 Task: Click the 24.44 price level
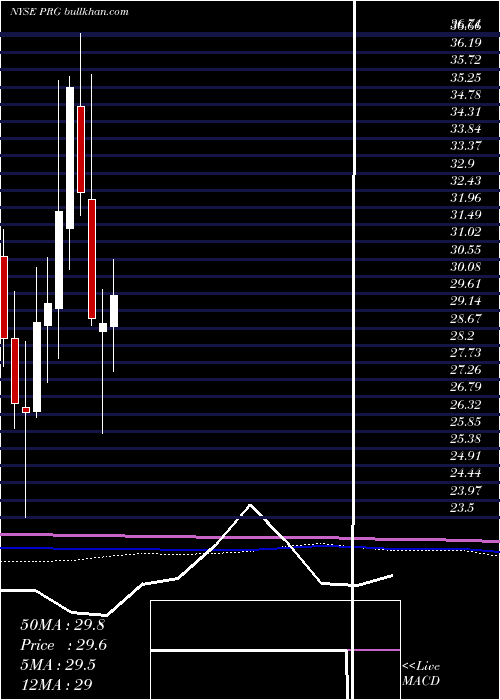pos(466,473)
